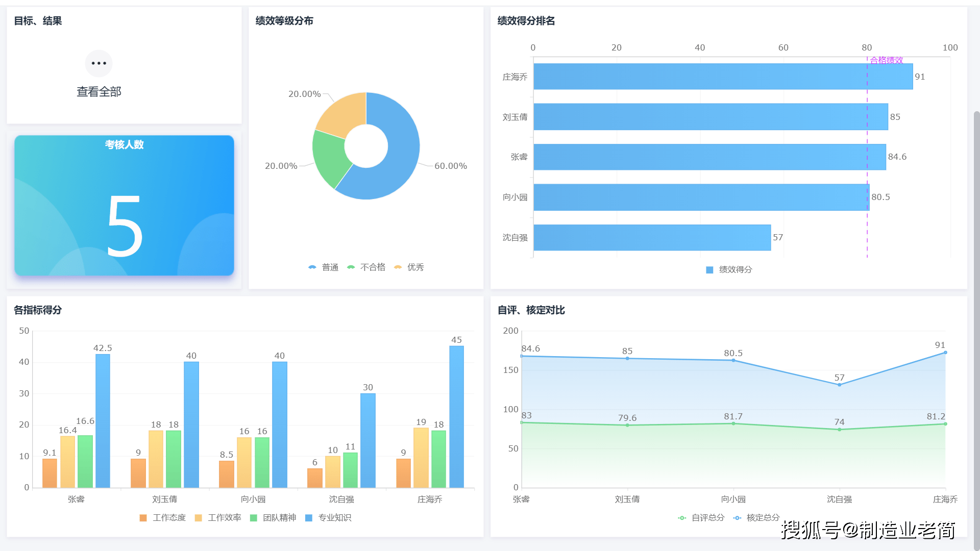Click the three-dot view all icon

point(99,63)
